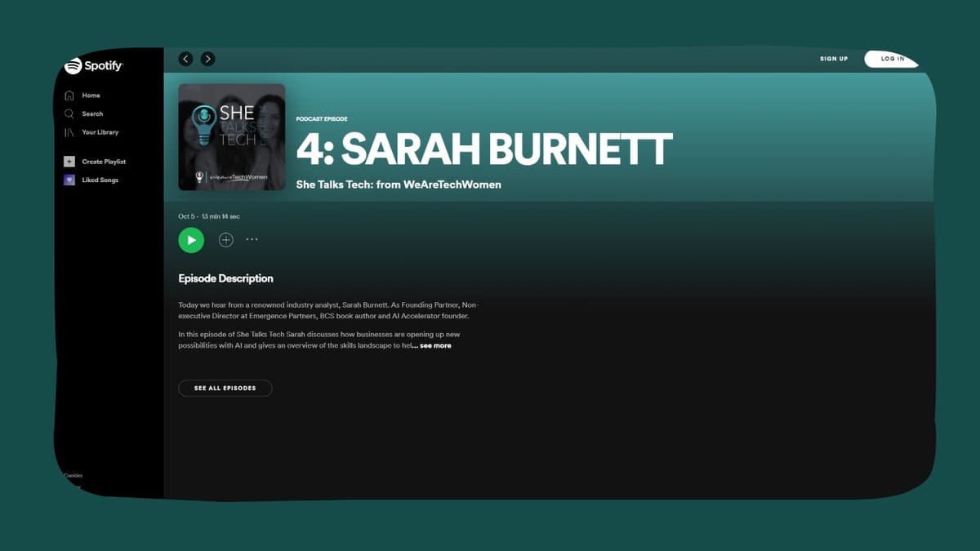Viewport: 980px width, 551px height.
Task: Click the Home house icon
Action: 69,96
